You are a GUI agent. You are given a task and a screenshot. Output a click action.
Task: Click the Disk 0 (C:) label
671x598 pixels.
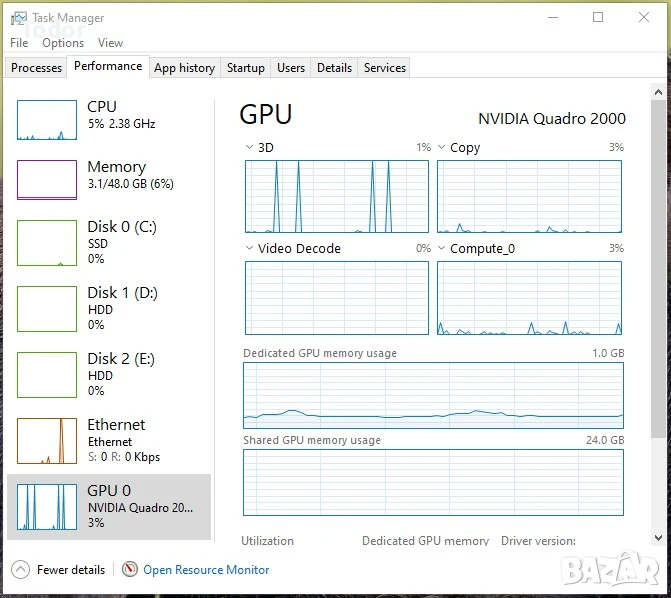(122, 226)
